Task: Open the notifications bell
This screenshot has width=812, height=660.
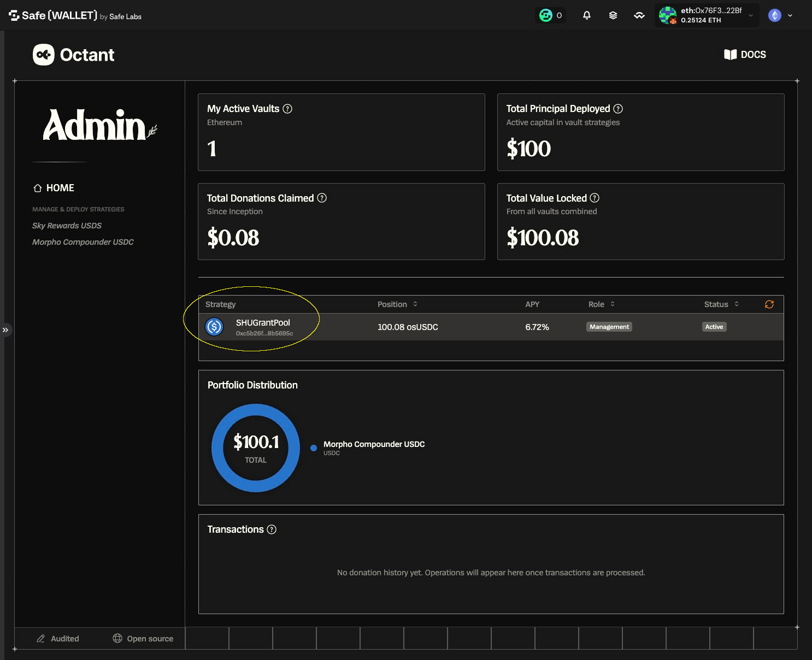Action: click(587, 15)
